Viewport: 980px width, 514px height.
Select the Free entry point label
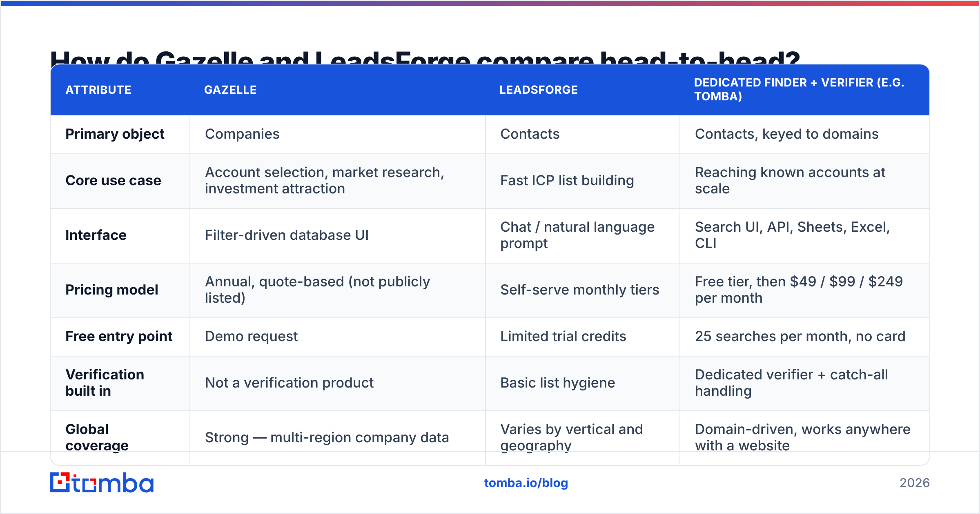point(119,337)
